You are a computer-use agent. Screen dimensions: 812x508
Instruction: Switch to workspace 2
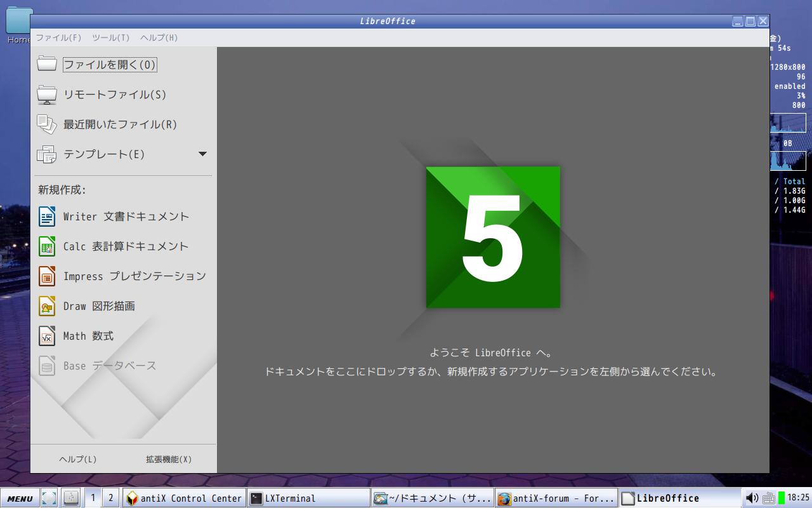110,498
